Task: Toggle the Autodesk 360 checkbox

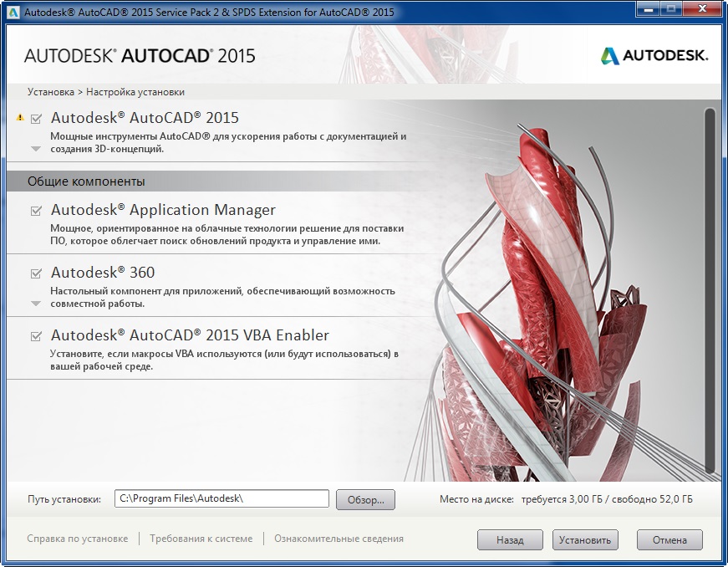Action: pyautogui.click(x=36, y=273)
